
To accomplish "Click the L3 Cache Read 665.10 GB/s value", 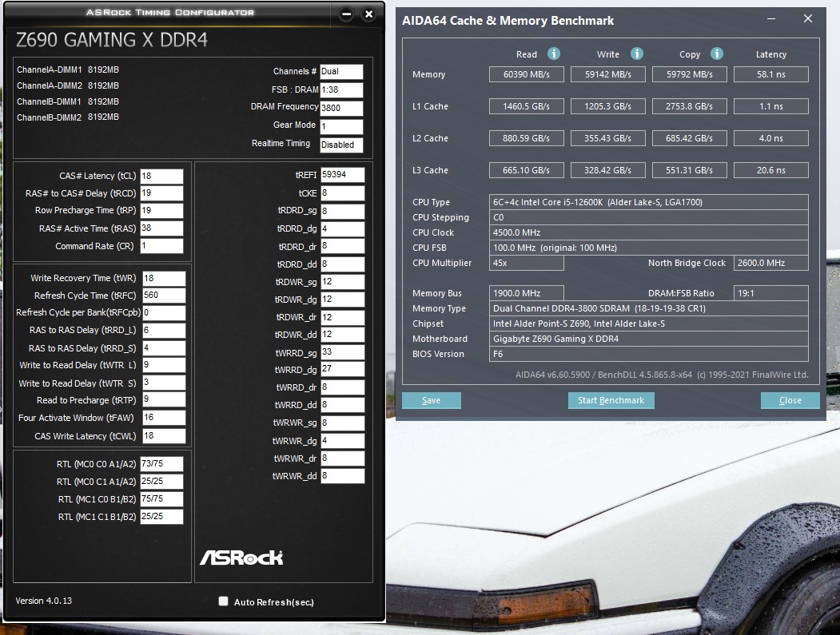I will coord(527,170).
